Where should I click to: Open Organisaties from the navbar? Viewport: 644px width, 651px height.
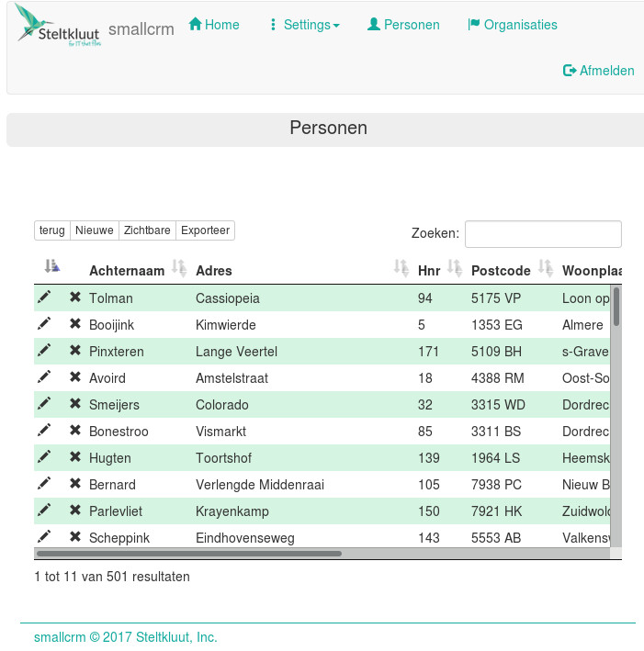click(x=513, y=25)
